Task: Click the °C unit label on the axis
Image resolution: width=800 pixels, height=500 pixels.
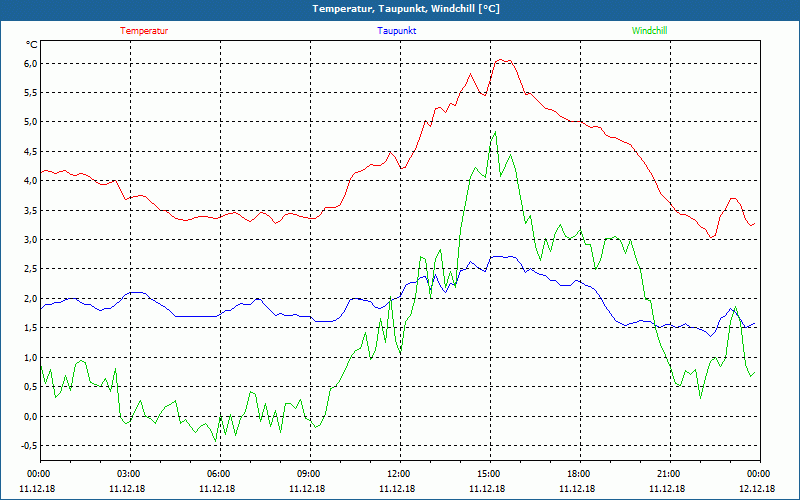Action: click(32, 45)
